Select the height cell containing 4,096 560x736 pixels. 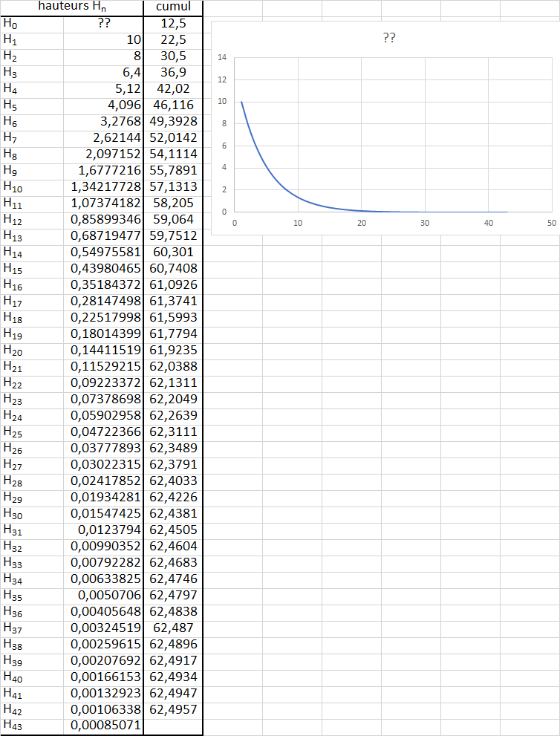coord(103,104)
